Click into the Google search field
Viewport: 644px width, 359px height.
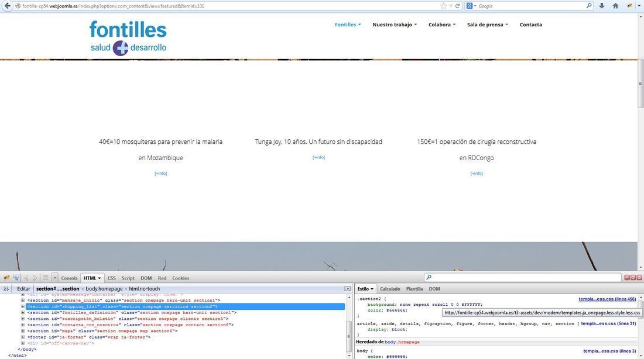(530, 6)
